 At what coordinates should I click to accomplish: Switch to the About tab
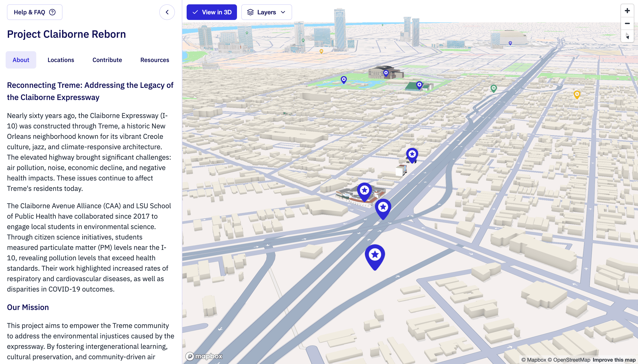tap(21, 60)
